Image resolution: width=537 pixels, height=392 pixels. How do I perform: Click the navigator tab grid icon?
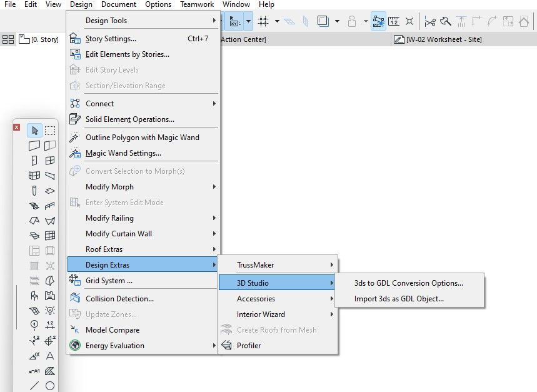[x=8, y=39]
